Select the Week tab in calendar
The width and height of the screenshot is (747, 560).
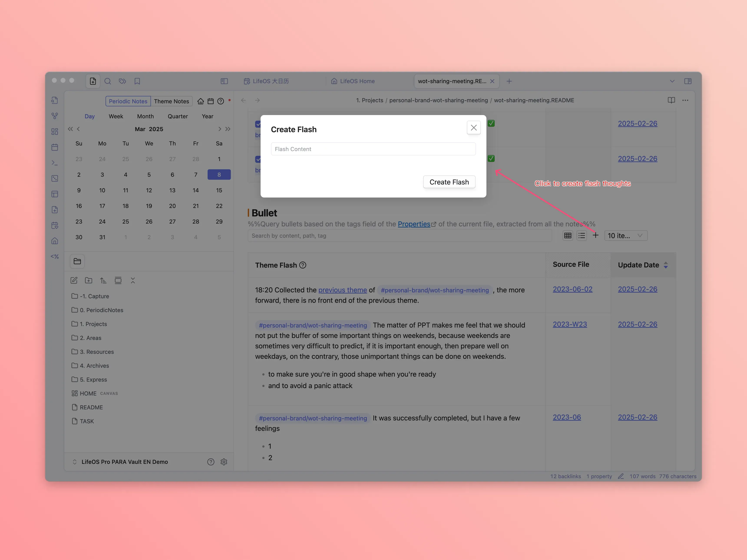coord(116,116)
